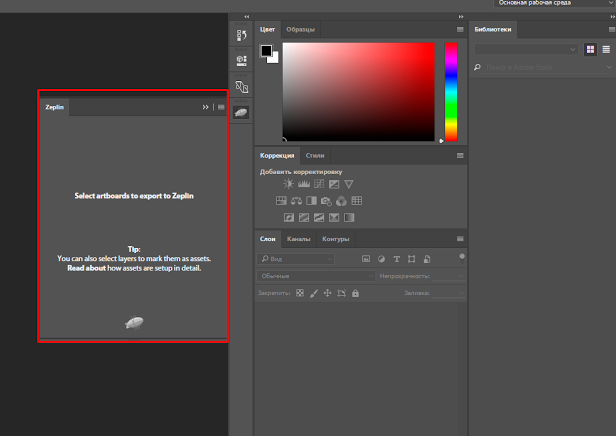Viewport: 616px width, 436px height.
Task: Select the Коррекция tab
Action: (277, 156)
